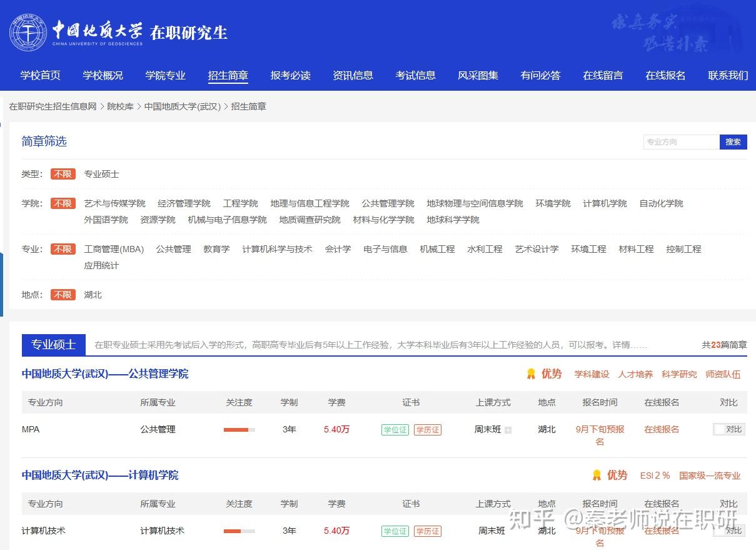Click 国家级一流专业 advantage tag
This screenshot has height=550, width=756.
pyautogui.click(x=710, y=476)
